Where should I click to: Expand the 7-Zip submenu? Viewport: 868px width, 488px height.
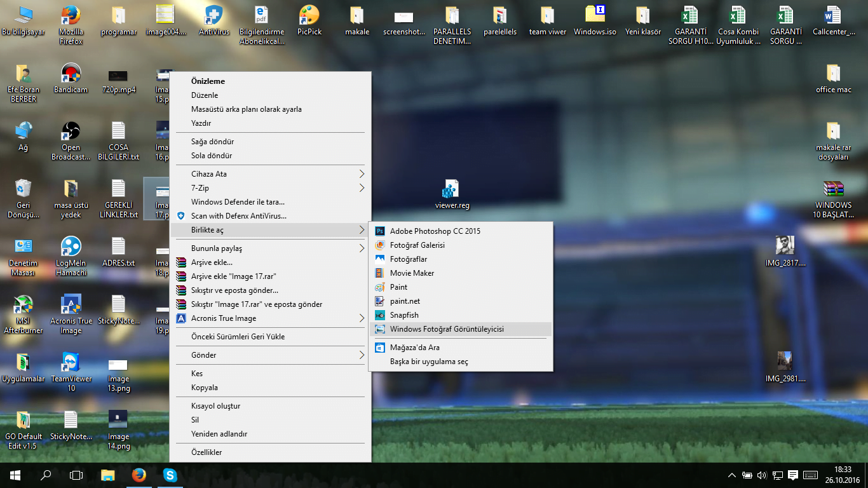tap(200, 187)
